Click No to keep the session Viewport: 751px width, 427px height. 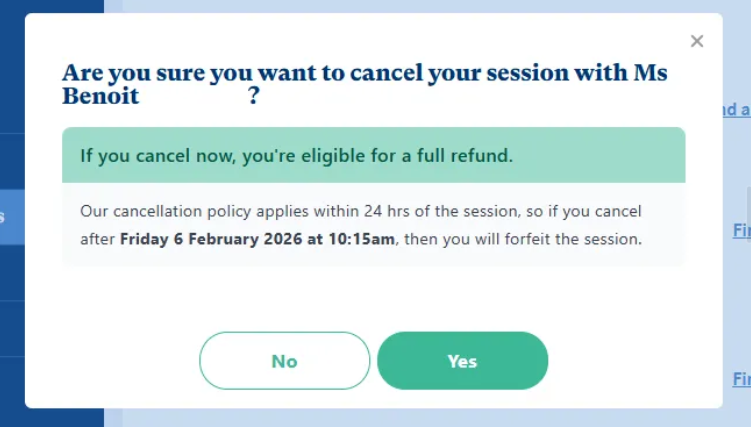[x=284, y=361]
